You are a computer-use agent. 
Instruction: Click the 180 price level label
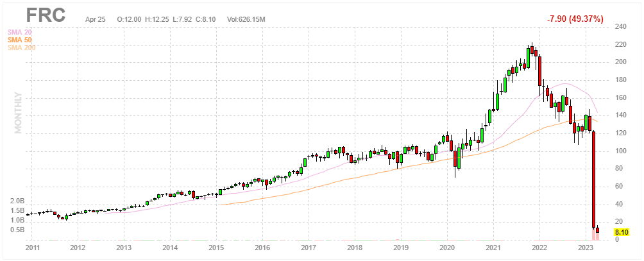coord(620,80)
